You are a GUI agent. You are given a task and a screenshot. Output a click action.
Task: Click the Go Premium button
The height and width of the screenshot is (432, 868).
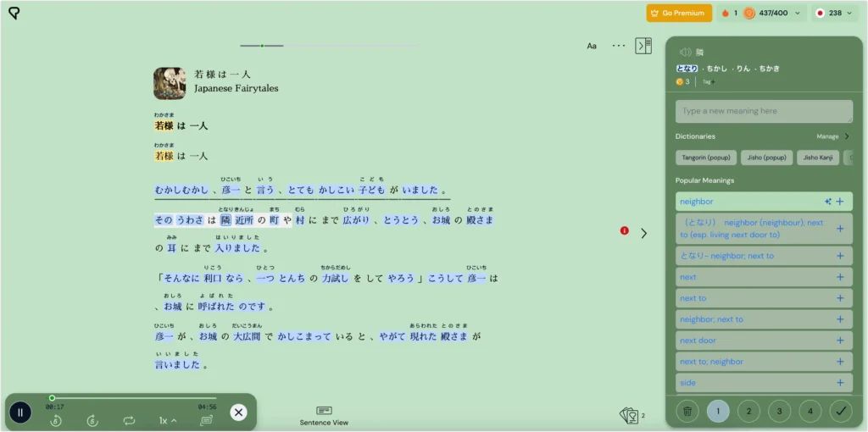[x=679, y=13]
